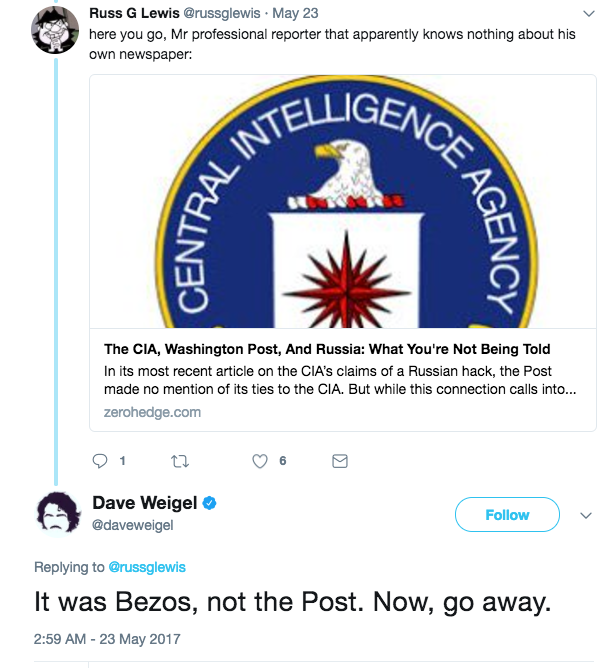This screenshot has height=668, width=609.
Task: Open Russ G Lewis display name
Action: coord(134,13)
